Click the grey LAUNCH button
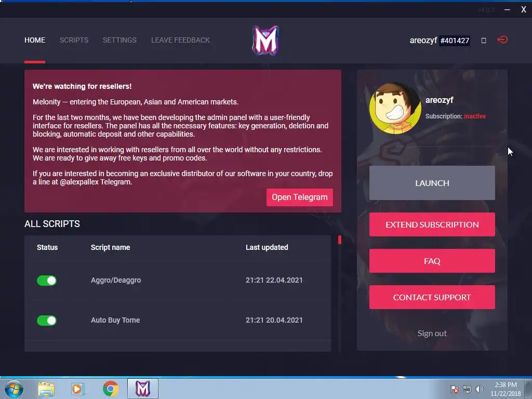The image size is (532, 399). click(x=432, y=183)
